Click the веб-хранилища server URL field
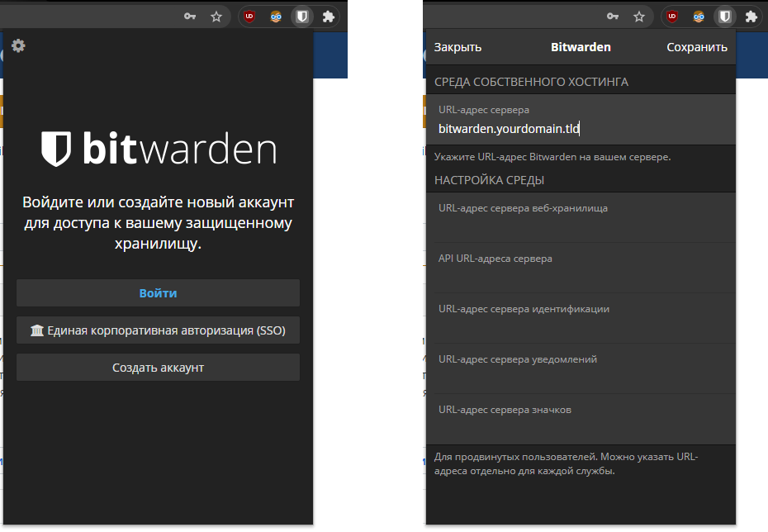 coord(578,217)
